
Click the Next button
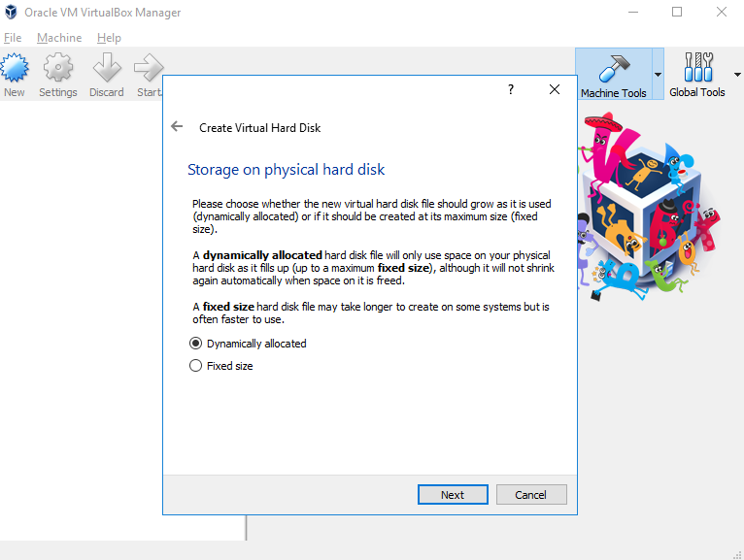point(453,495)
